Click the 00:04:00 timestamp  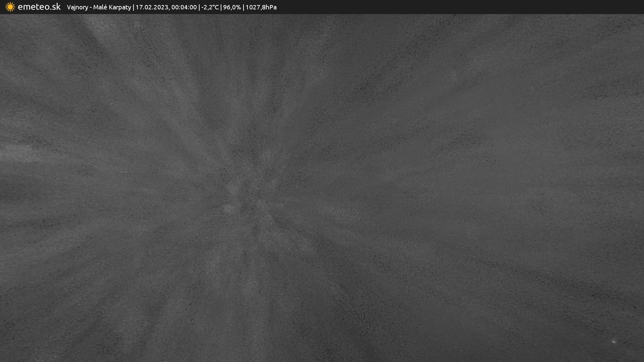(184, 7)
